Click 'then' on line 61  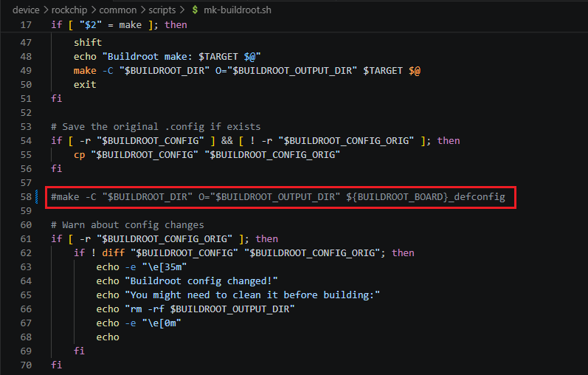click(266, 239)
